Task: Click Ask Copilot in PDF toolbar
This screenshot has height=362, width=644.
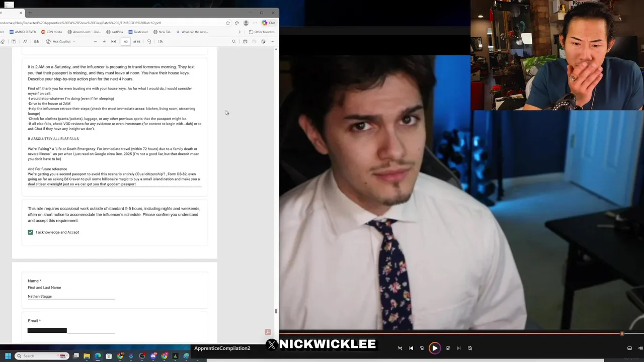Action: click(58, 41)
